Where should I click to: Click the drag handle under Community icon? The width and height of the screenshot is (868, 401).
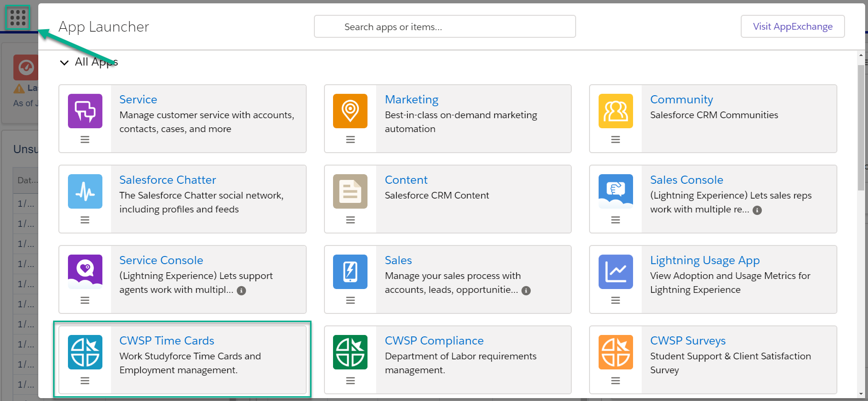[x=615, y=140]
